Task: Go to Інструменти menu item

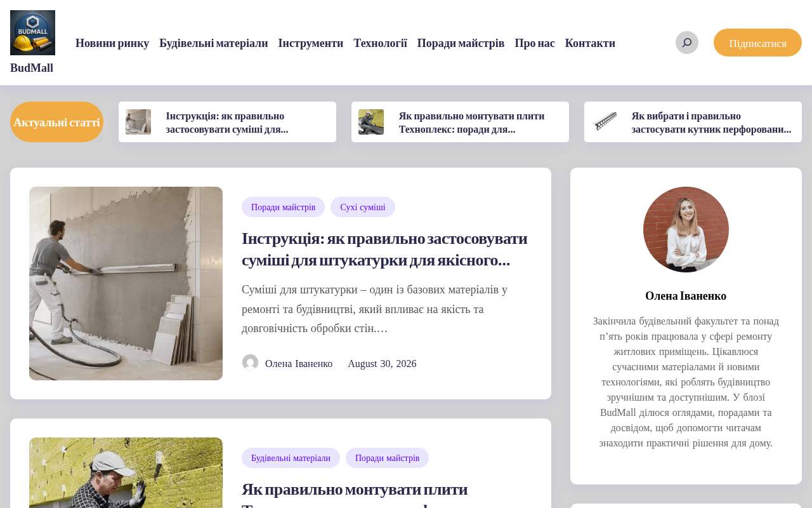Action: coord(311,43)
